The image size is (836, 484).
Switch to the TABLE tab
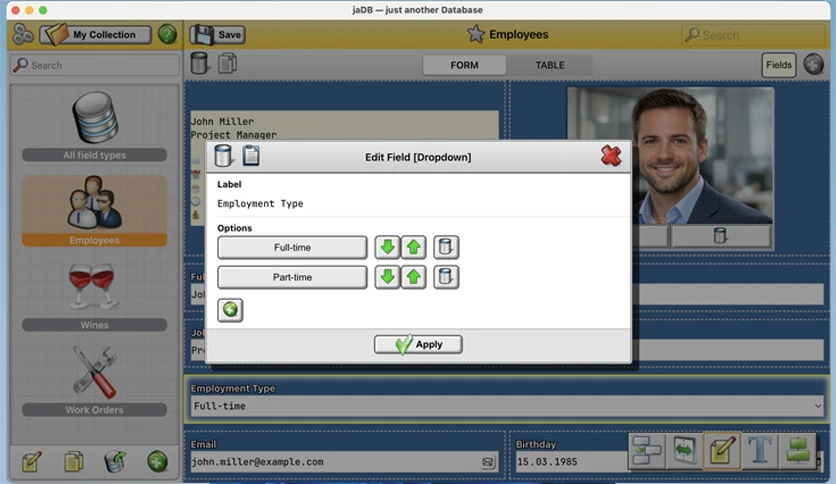(550, 65)
